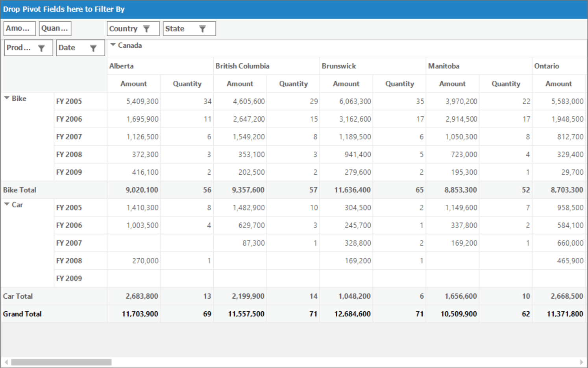This screenshot has width=588, height=368.
Task: Click the horizontal scrollbar thumb
Action: (61, 362)
